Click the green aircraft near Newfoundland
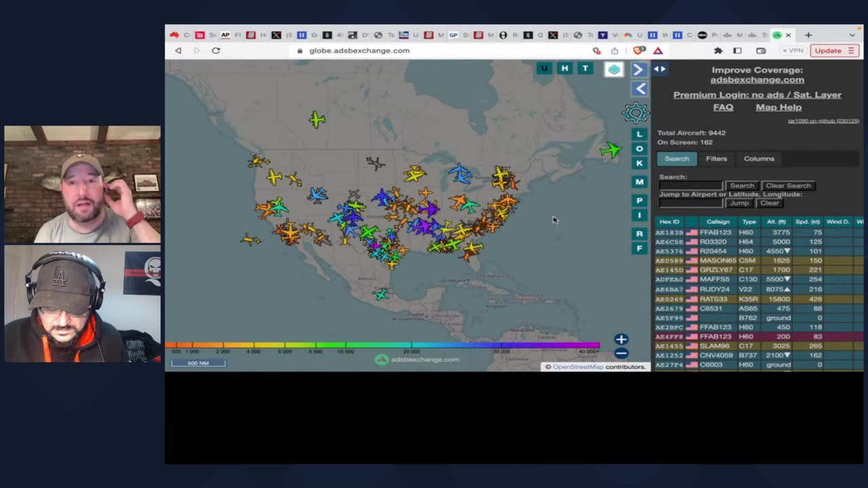 click(x=610, y=150)
